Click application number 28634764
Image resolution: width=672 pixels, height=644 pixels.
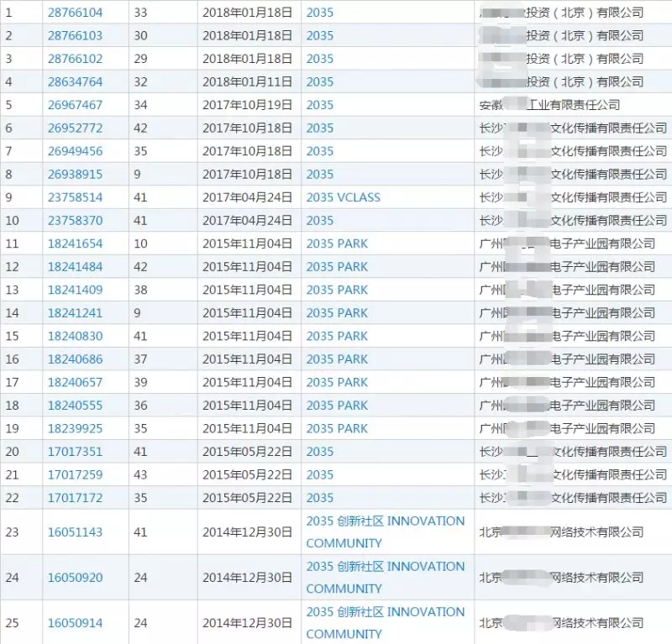(75, 81)
